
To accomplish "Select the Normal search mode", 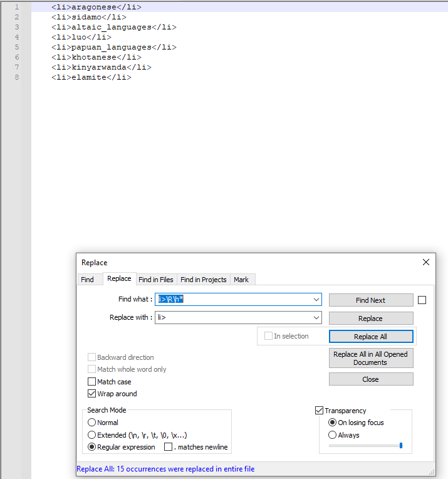I will (91, 422).
